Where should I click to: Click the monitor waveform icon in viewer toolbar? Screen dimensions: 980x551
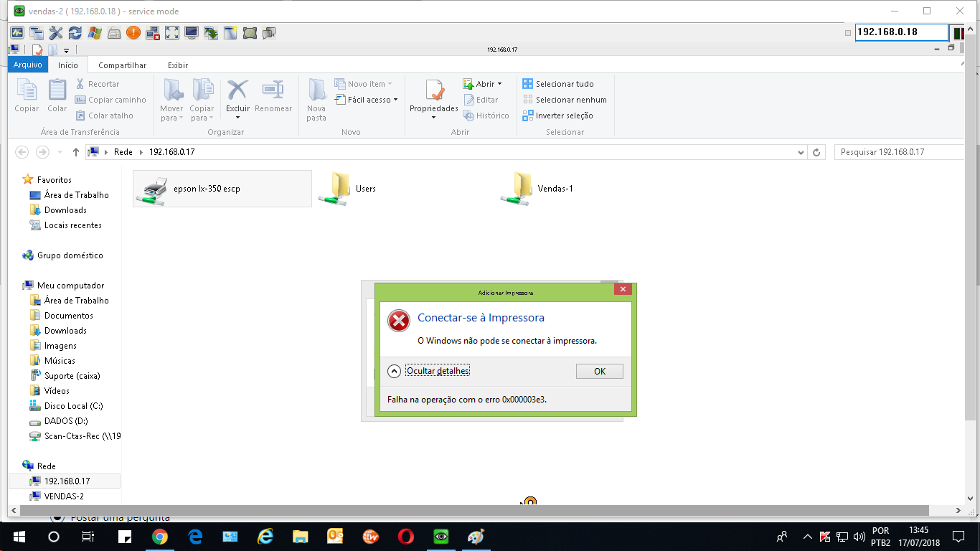tap(17, 32)
